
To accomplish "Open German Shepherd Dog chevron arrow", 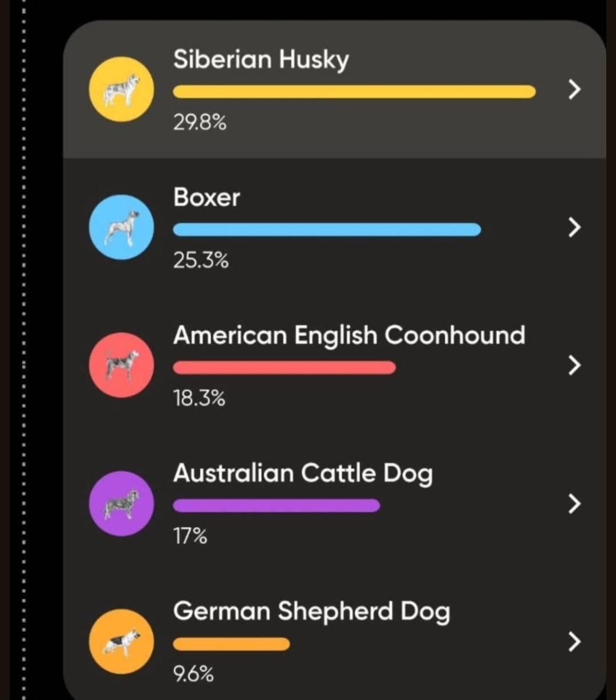I will coord(574,642).
